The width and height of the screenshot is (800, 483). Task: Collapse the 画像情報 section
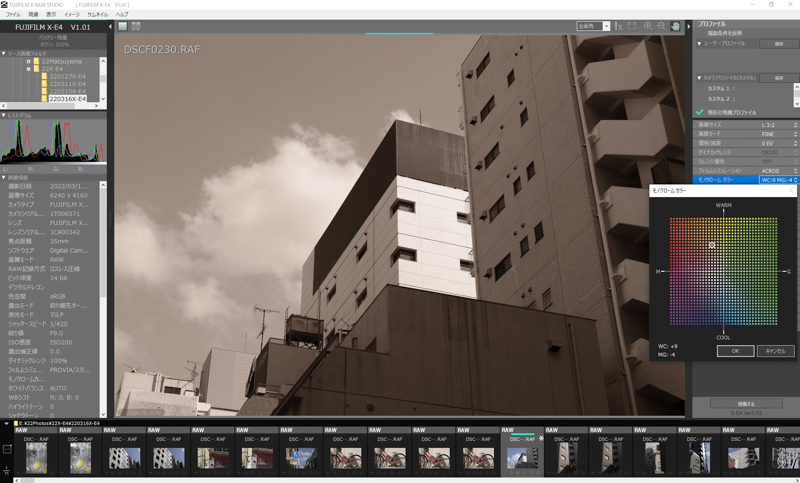4,177
